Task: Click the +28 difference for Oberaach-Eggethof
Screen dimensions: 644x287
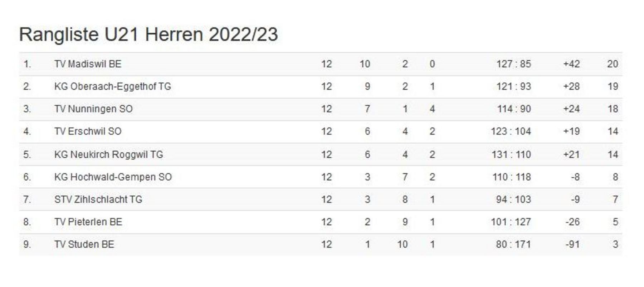Action: point(571,87)
